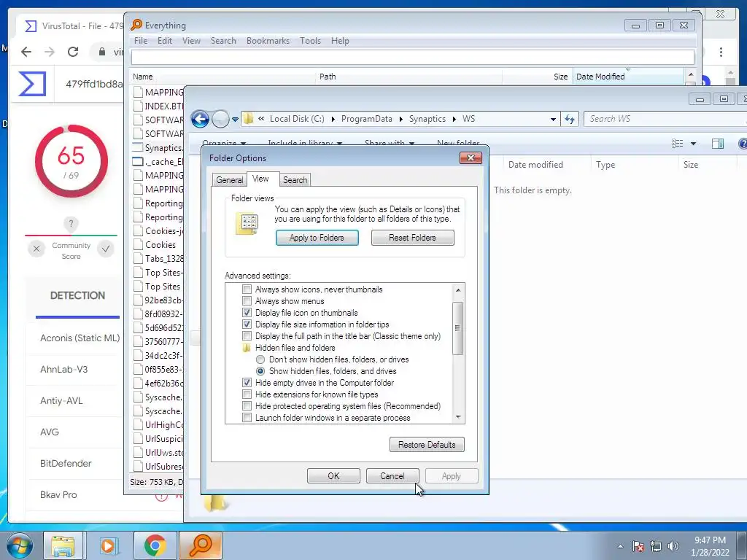Open Everything search from taskbar
Viewport: 747px width, 560px height.
[201, 545]
